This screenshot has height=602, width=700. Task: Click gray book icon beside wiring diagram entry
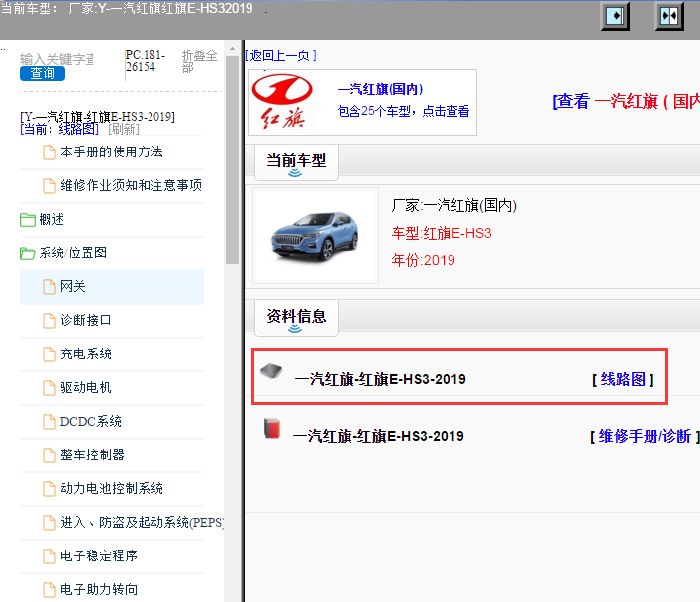click(271, 371)
